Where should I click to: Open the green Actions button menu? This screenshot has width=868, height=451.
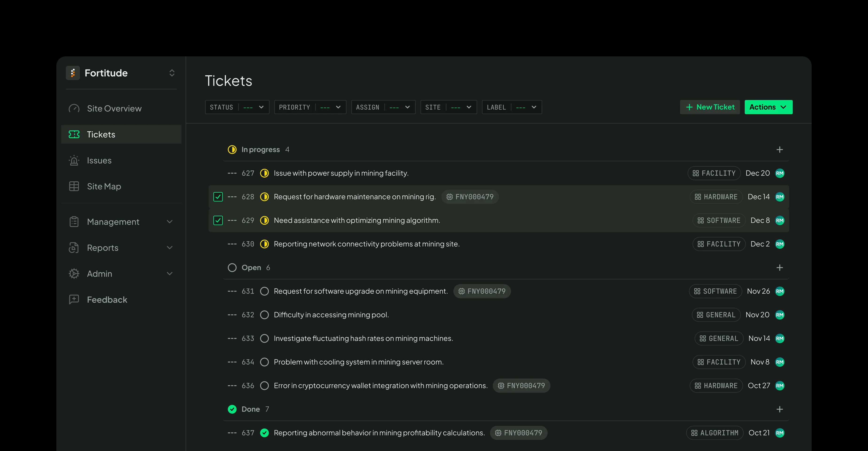click(x=768, y=107)
